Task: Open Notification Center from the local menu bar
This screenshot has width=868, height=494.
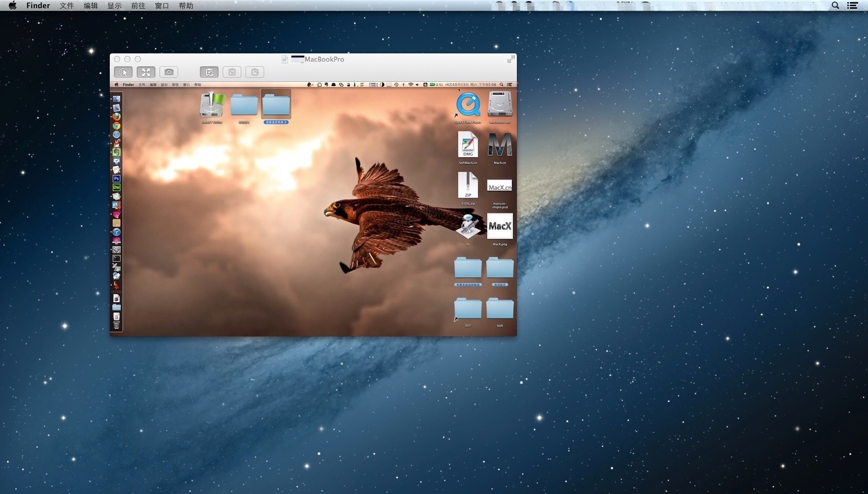Action: click(x=852, y=6)
